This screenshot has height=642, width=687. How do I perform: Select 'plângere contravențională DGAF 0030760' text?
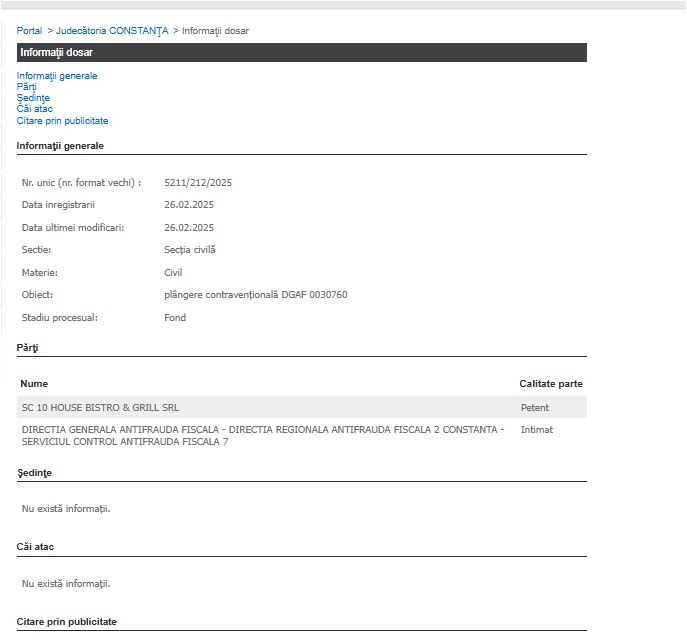[x=256, y=295]
